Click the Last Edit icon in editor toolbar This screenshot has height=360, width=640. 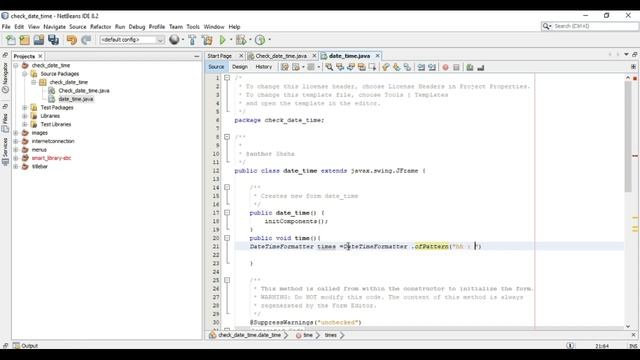285,67
